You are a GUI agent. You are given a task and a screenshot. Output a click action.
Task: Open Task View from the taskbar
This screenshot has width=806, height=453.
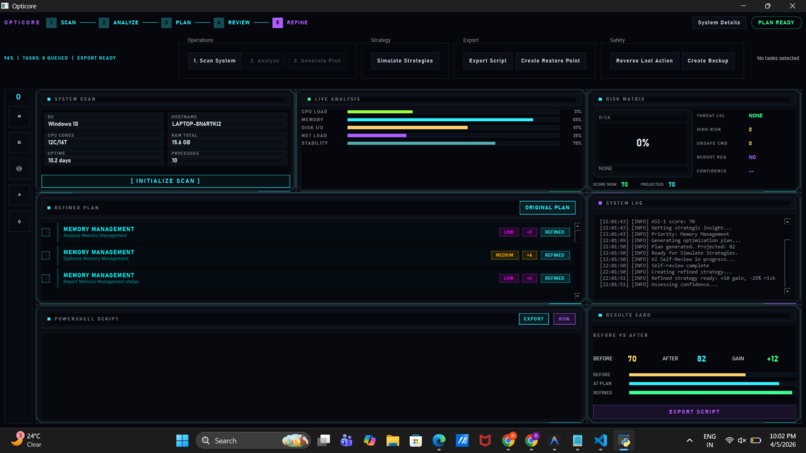point(324,441)
